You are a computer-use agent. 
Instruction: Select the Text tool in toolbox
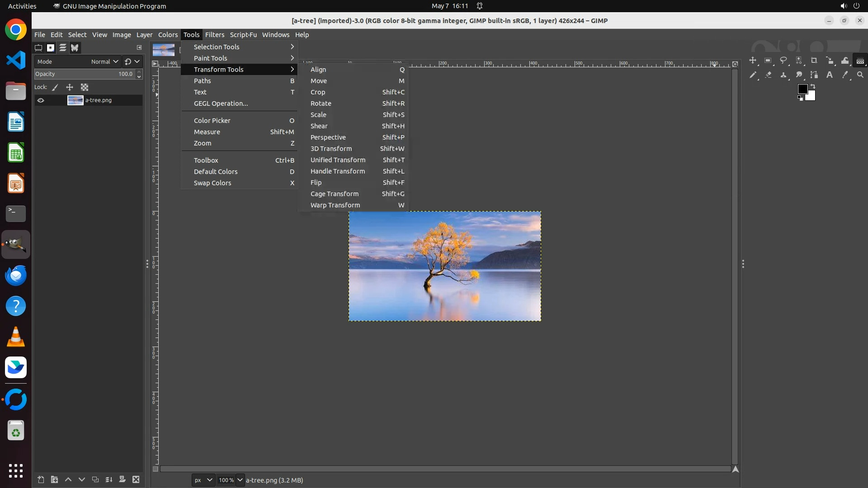pyautogui.click(x=830, y=75)
